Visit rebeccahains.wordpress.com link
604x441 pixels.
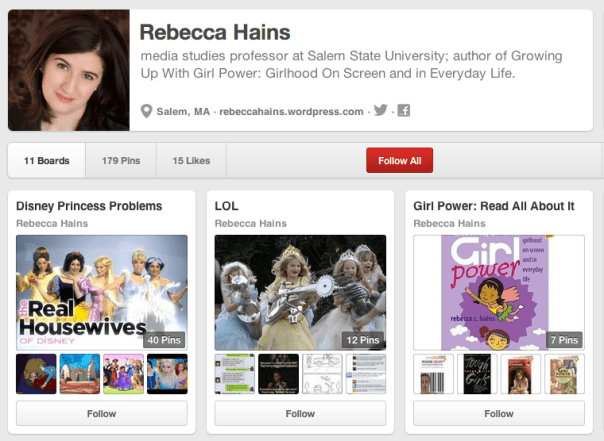click(x=291, y=112)
